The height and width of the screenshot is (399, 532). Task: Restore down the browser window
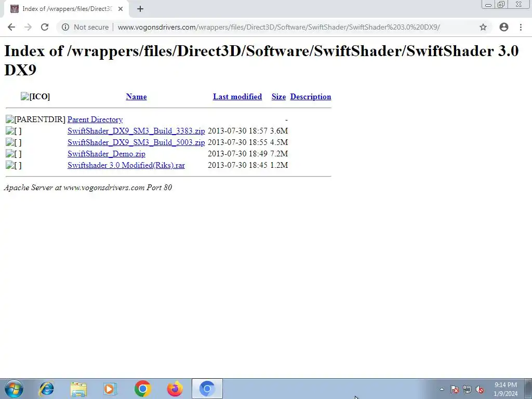click(501, 5)
